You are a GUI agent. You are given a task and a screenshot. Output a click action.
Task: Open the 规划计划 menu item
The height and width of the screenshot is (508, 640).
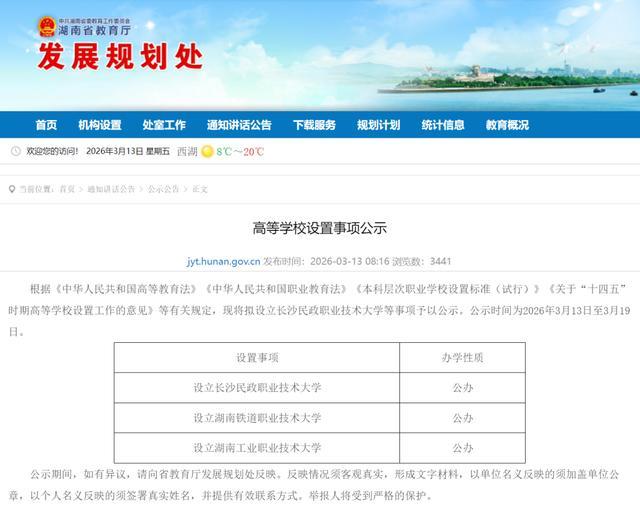tap(378, 125)
